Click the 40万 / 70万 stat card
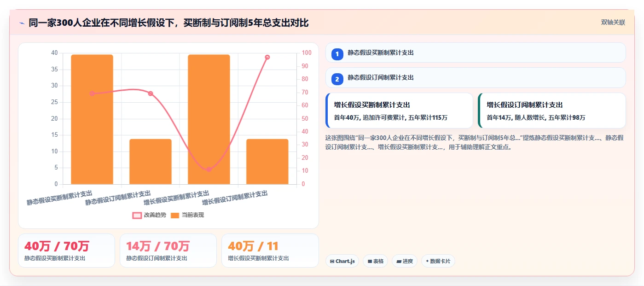Image resolution: width=644 pixels, height=286 pixels. click(66, 251)
